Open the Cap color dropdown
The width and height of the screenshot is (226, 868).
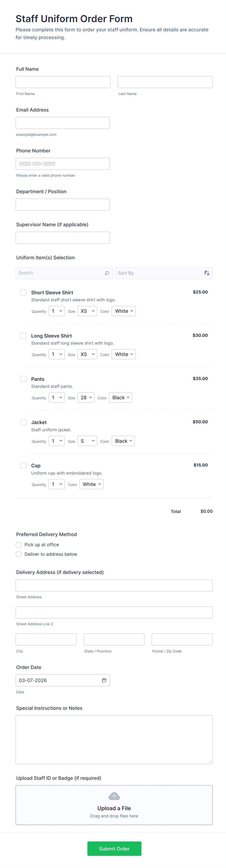(x=92, y=484)
